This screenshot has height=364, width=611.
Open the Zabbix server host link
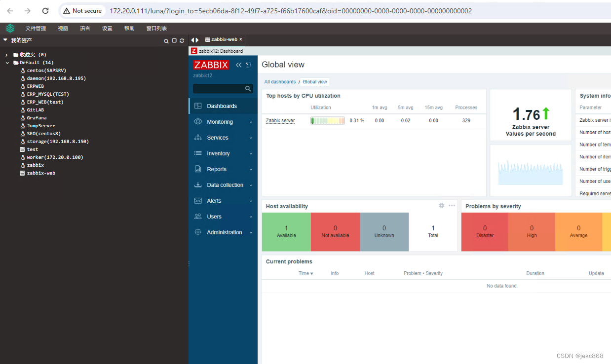(280, 120)
